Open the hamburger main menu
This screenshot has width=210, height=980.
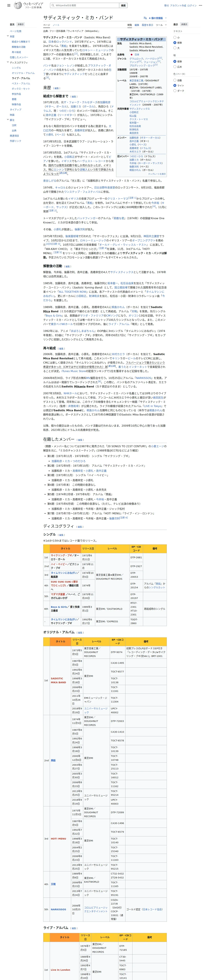click(9, 6)
